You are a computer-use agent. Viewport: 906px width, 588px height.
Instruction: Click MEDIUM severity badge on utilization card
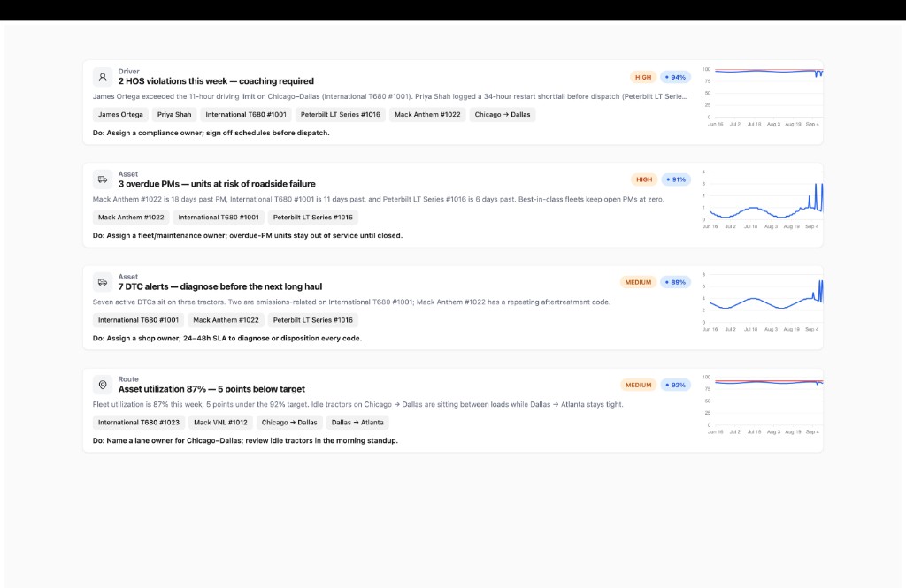639,385
